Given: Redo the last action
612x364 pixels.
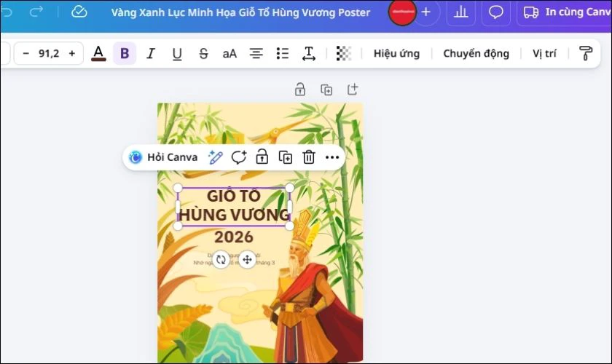Looking at the screenshot, I should pos(36,12).
